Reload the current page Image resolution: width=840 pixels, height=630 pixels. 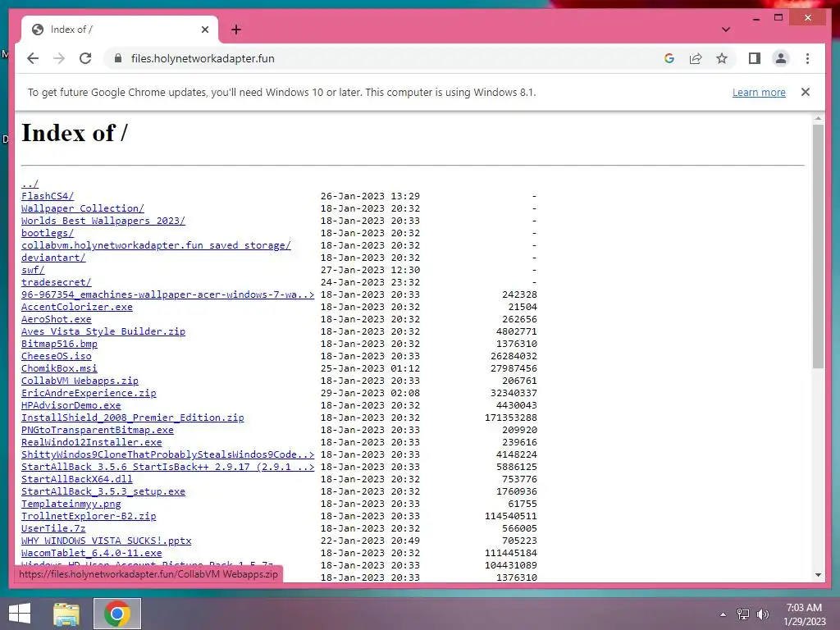(x=85, y=58)
